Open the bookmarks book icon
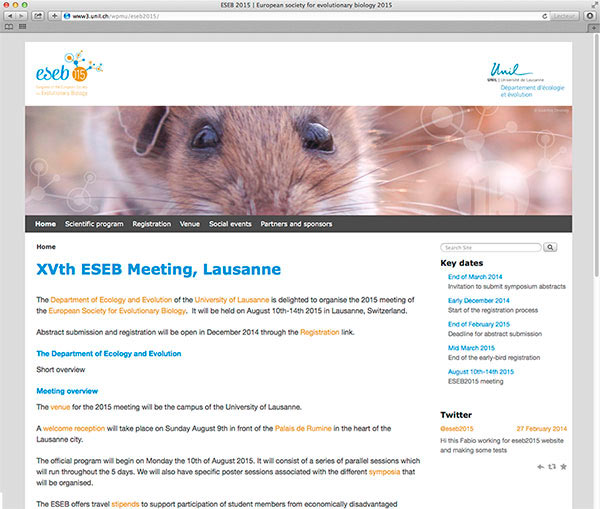600x509 pixels. 9,26
